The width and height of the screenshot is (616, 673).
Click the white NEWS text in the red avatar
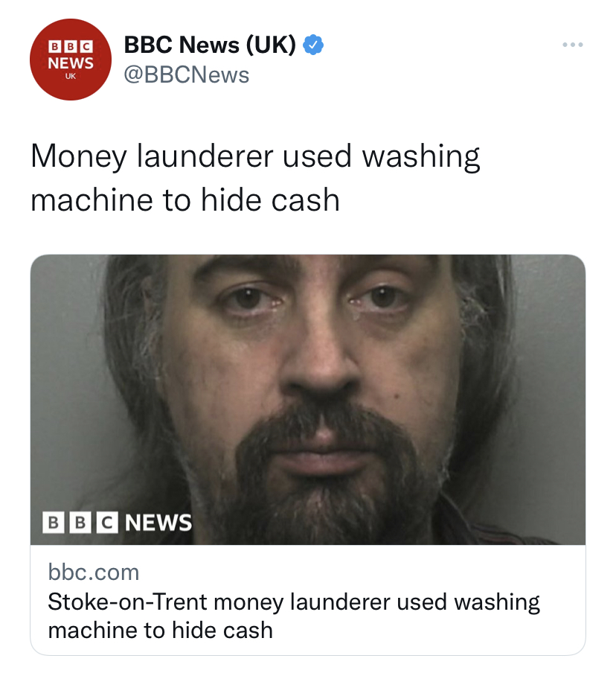point(71,63)
